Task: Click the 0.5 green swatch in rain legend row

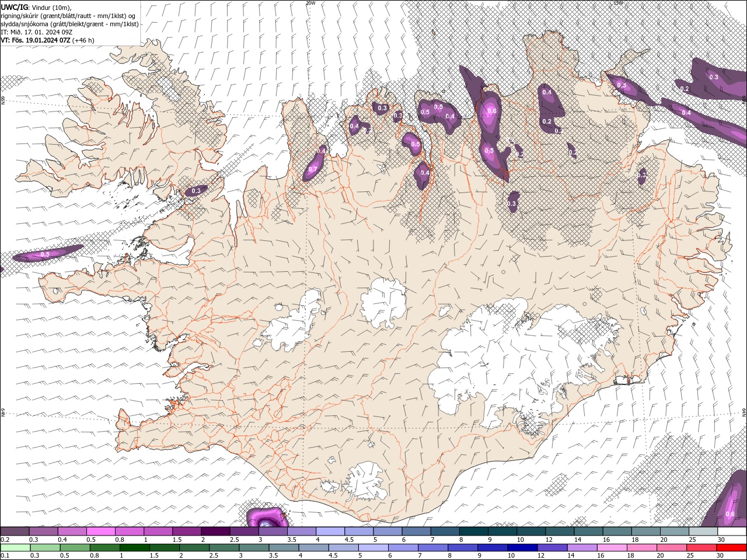Action: click(x=75, y=548)
